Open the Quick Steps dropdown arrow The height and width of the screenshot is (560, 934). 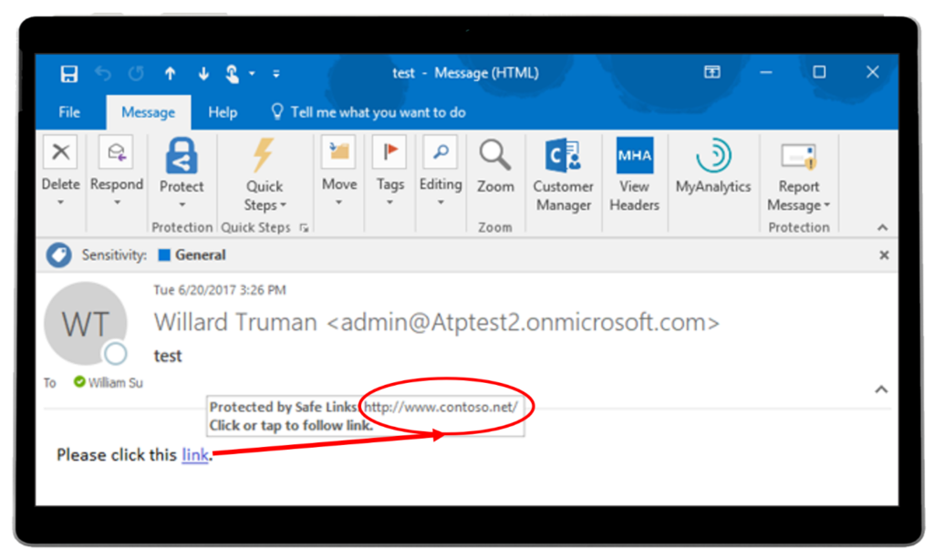283,206
